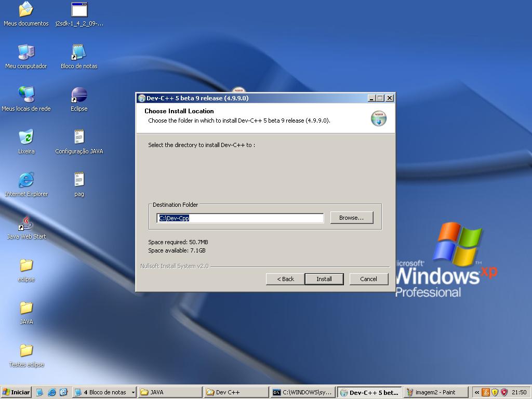The width and height of the screenshot is (532, 399).
Task: Switch to imagem2 - Paint taskbar window
Action: (436, 392)
